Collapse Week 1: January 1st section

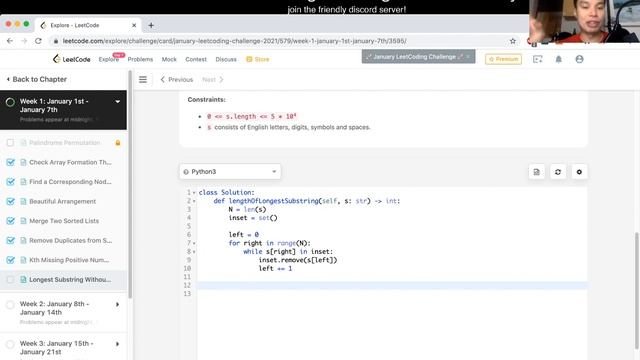coord(118,102)
